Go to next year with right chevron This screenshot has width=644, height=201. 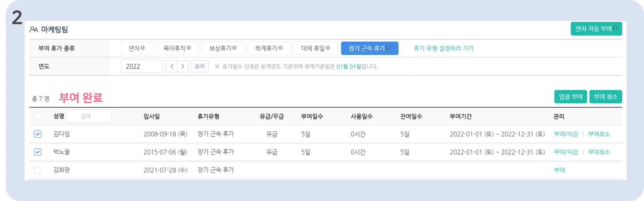click(x=183, y=66)
